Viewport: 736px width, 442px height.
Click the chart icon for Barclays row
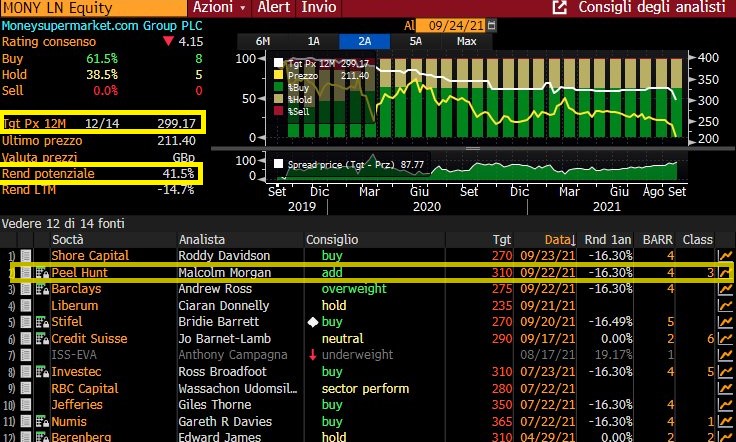[725, 289]
